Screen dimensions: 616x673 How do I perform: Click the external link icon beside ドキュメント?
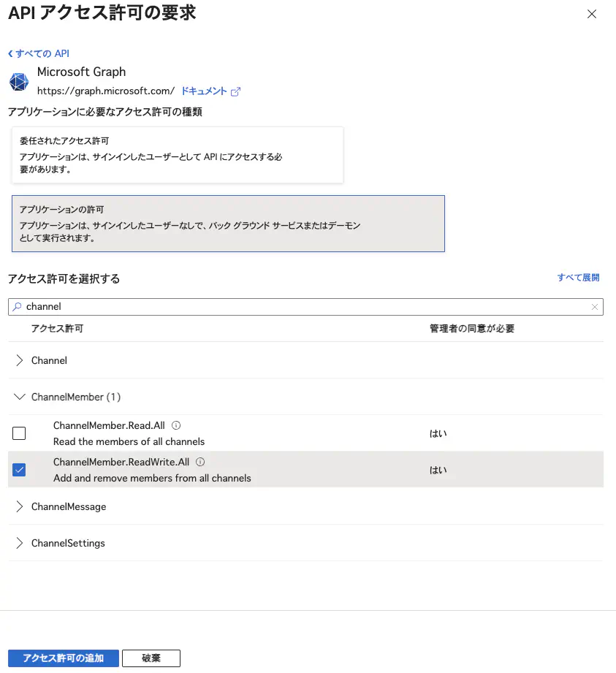[236, 91]
